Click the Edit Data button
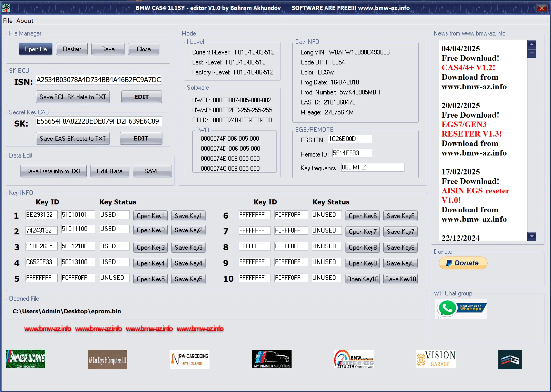The height and width of the screenshot is (392, 551). [110, 171]
